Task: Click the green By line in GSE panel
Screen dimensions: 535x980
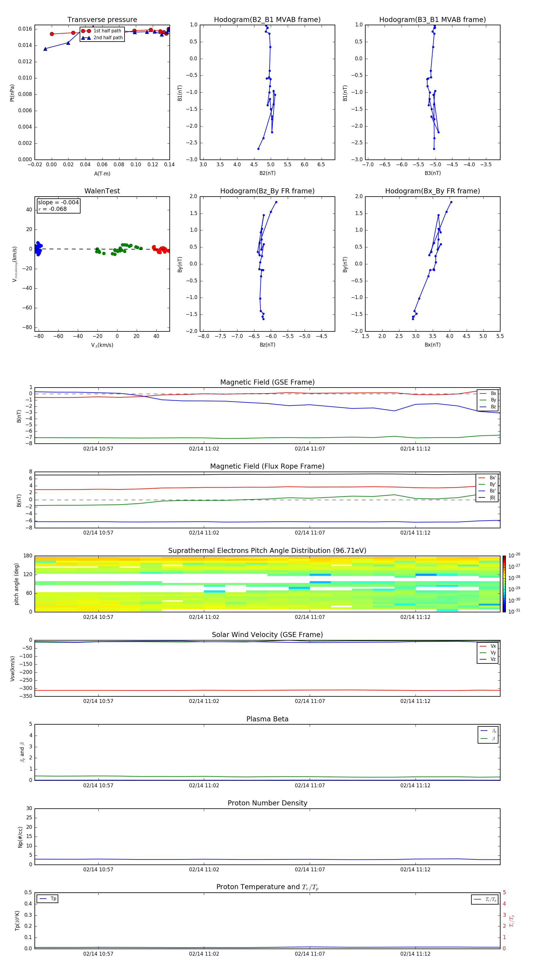Action: coord(267,438)
